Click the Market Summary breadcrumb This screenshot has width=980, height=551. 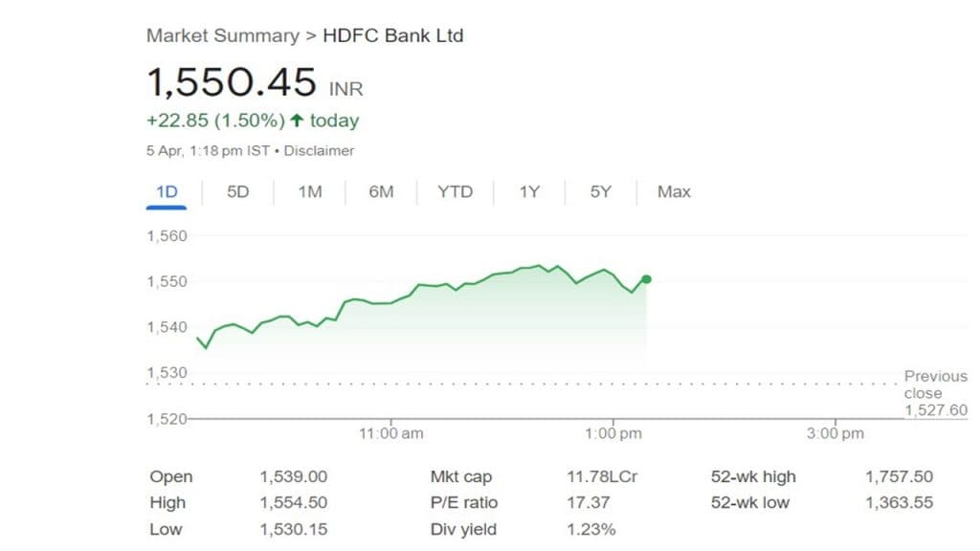tap(222, 36)
